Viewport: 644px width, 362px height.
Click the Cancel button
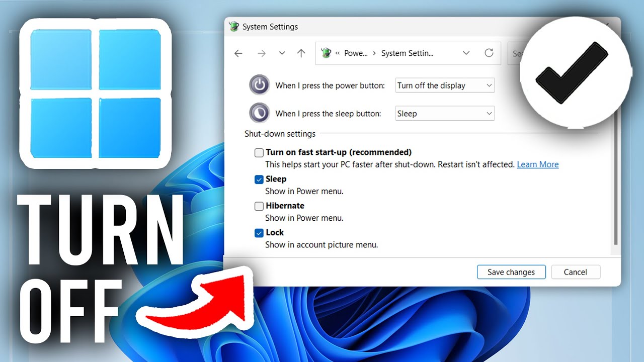[576, 272]
